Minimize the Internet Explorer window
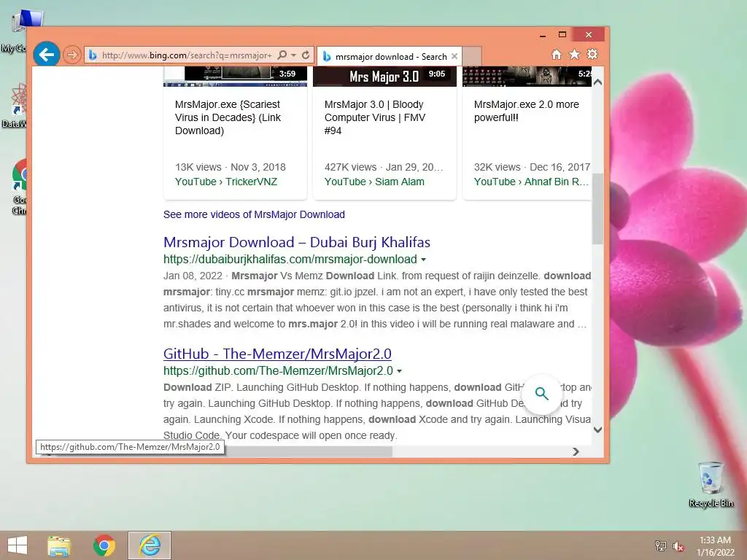747x560 pixels. coord(543,35)
